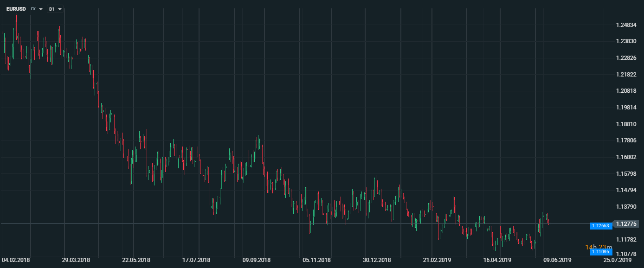
Task: Click the 29.03.2018 date on time axis
Action: click(x=76, y=260)
